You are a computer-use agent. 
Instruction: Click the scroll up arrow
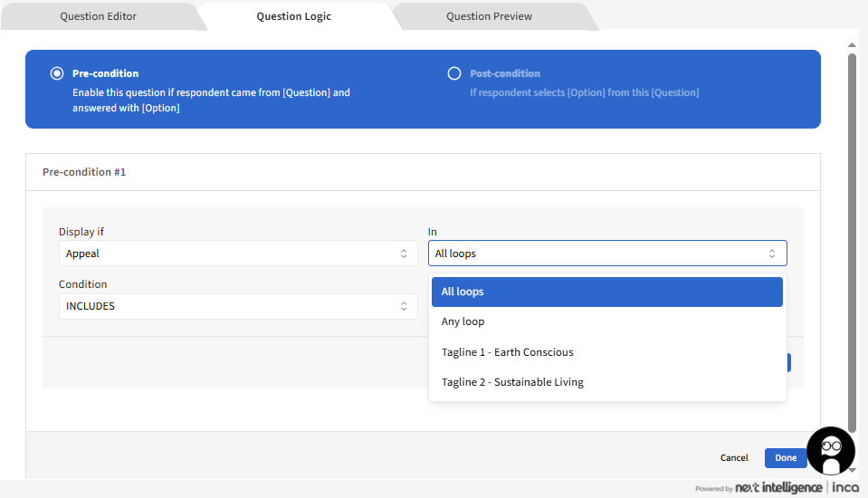coord(852,44)
